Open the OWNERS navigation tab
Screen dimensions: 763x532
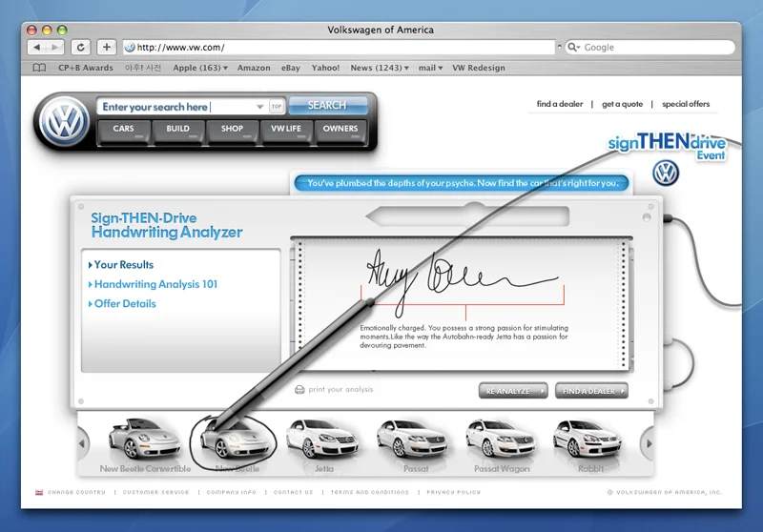pyautogui.click(x=340, y=132)
